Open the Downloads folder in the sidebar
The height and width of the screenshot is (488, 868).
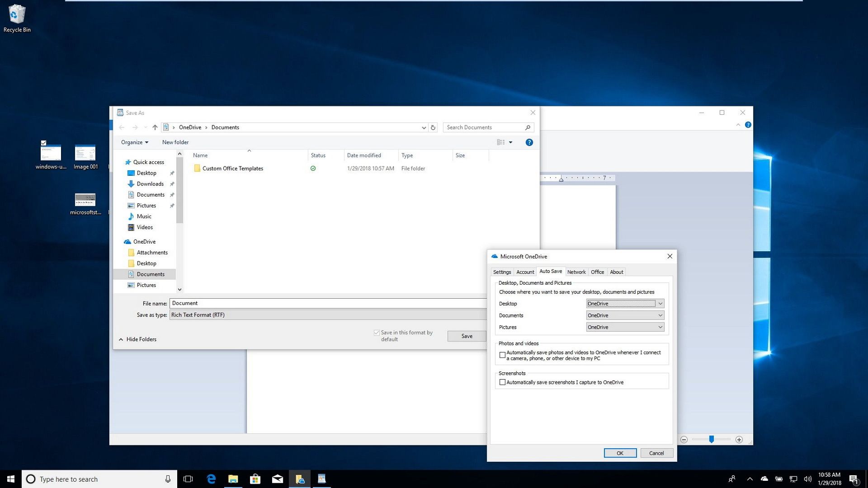150,184
